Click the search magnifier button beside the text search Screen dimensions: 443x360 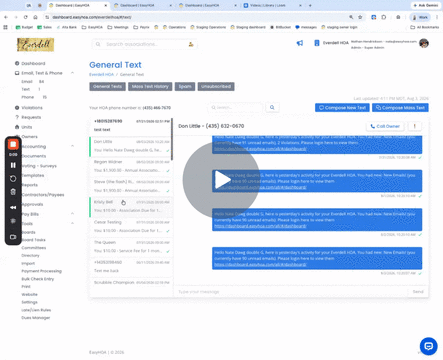pyautogui.click(x=272, y=107)
